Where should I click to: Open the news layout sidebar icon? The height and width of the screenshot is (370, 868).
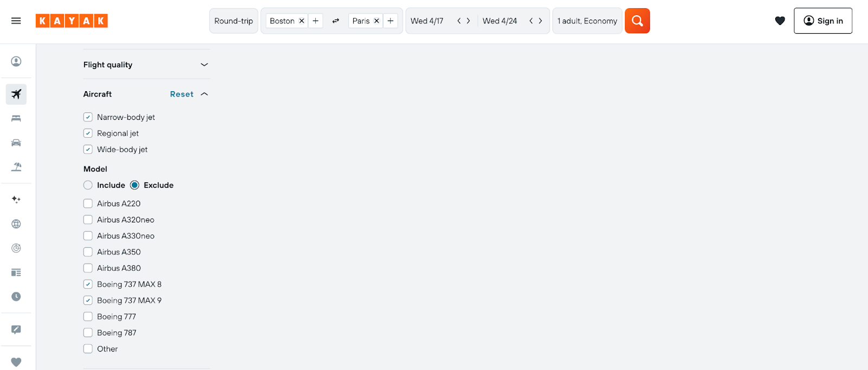click(16, 272)
